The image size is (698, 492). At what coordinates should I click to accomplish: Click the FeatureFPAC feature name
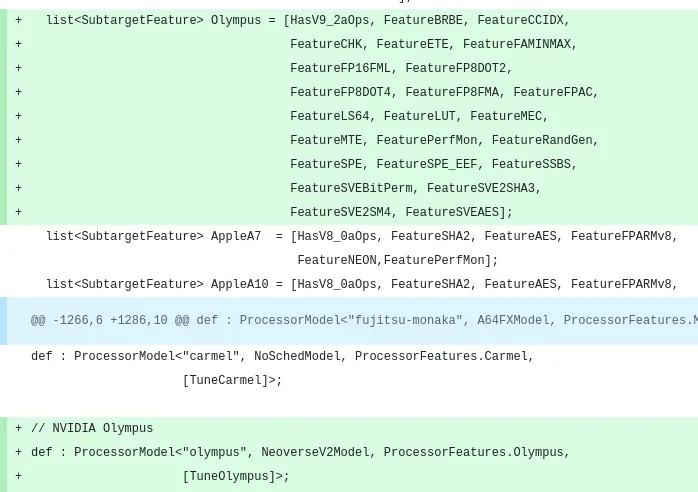pyautogui.click(x=553, y=92)
